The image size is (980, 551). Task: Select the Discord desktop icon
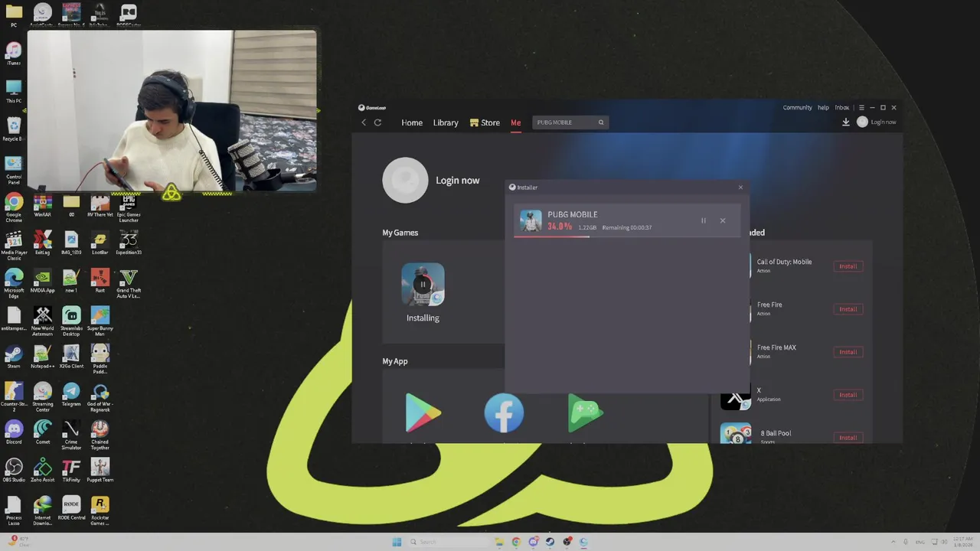pos(14,432)
